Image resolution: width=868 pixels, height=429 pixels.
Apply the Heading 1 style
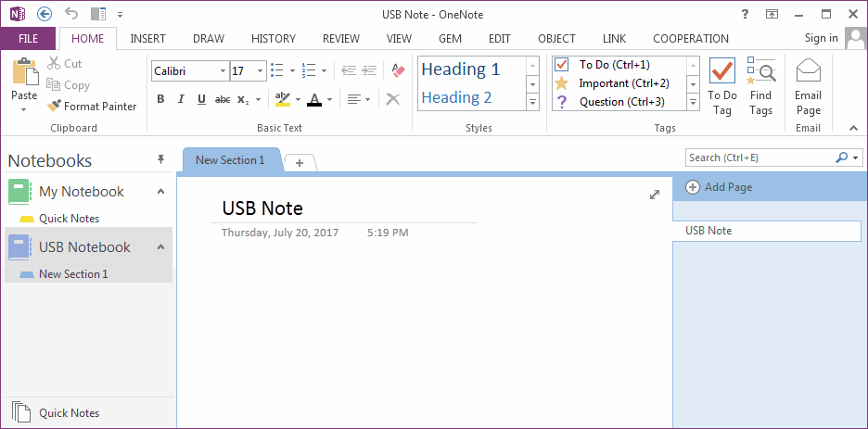461,69
